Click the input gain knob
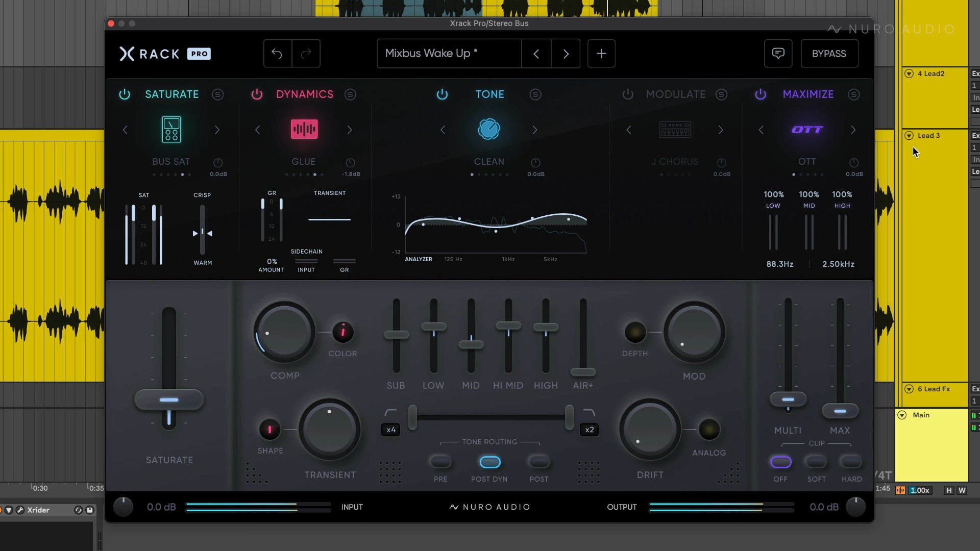 (x=123, y=507)
